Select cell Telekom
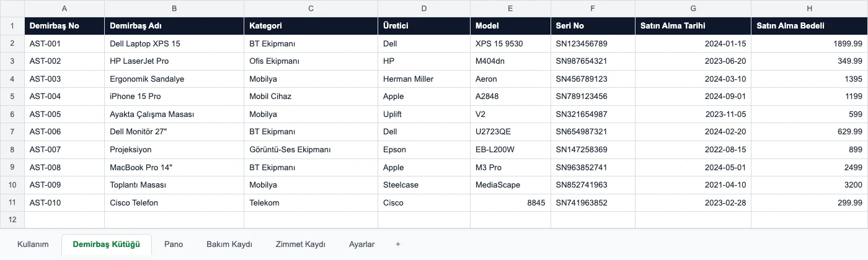This screenshot has width=868, height=260. click(311, 203)
